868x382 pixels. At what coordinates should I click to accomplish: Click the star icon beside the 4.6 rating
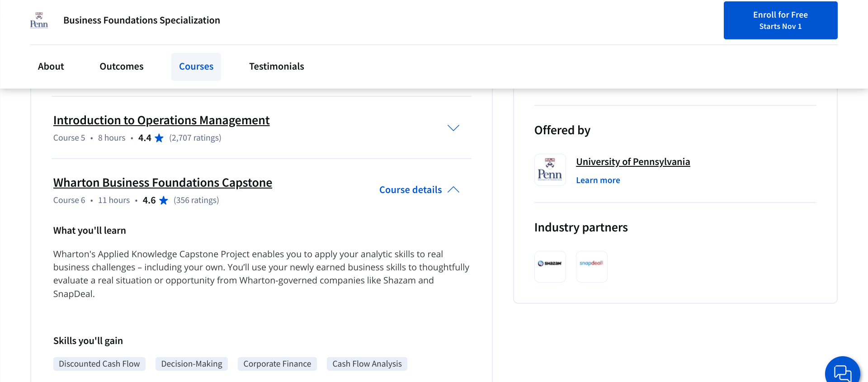pyautogui.click(x=164, y=200)
